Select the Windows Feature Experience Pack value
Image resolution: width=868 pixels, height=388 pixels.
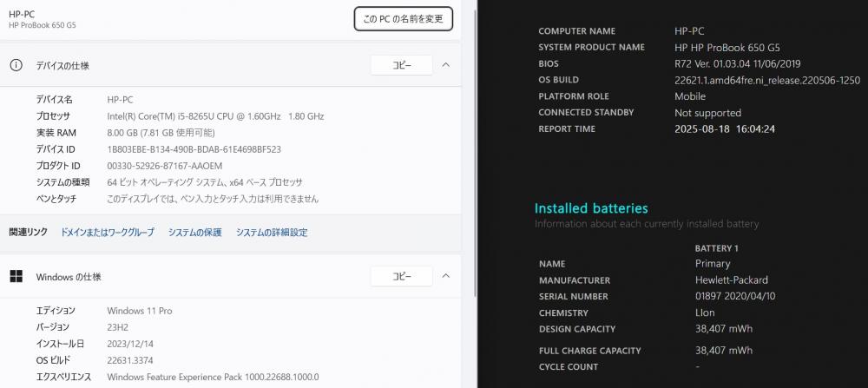pyautogui.click(x=214, y=377)
